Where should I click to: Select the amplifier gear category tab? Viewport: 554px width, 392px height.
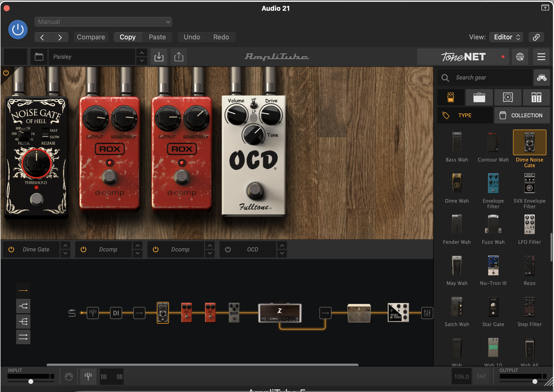(479, 97)
